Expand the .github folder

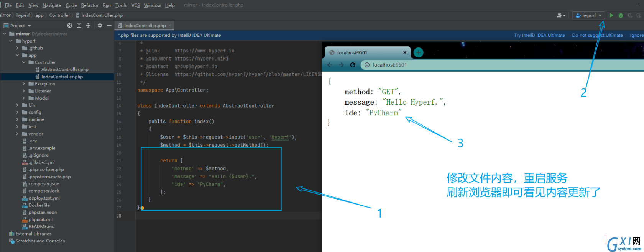(17, 48)
